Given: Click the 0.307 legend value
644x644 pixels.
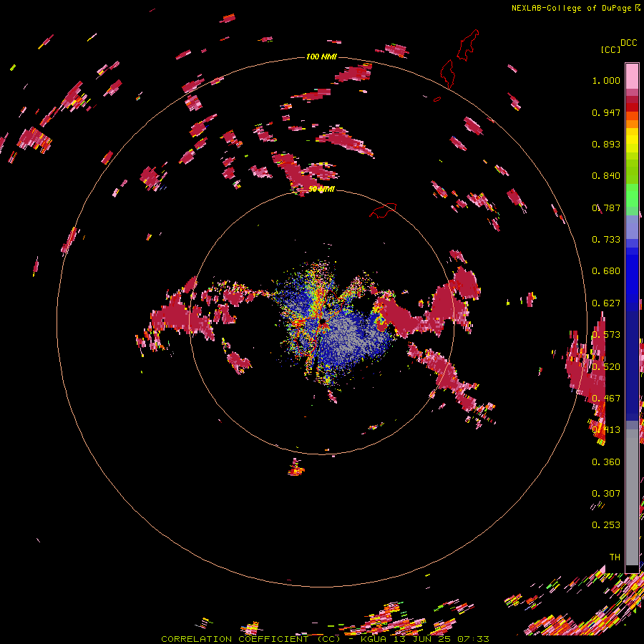Looking at the screenshot, I should [x=606, y=494].
